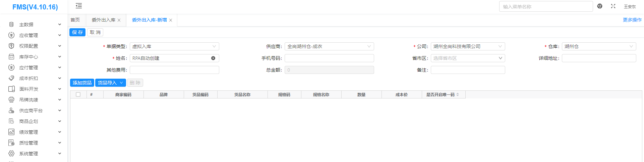The width and height of the screenshot is (644, 162).
Task: Open 绩效管理 in the sidebar
Action: [28, 132]
